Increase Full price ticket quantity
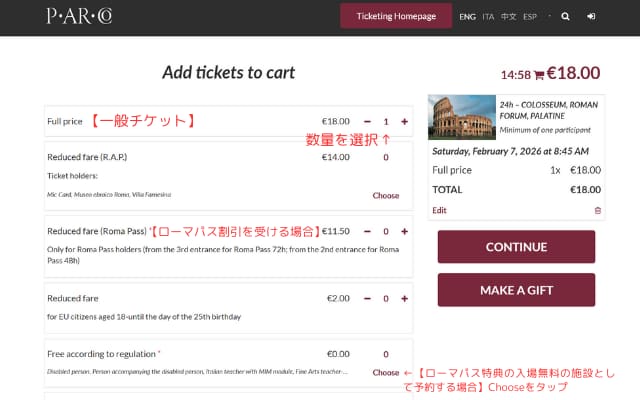The width and height of the screenshot is (640, 400). click(404, 121)
